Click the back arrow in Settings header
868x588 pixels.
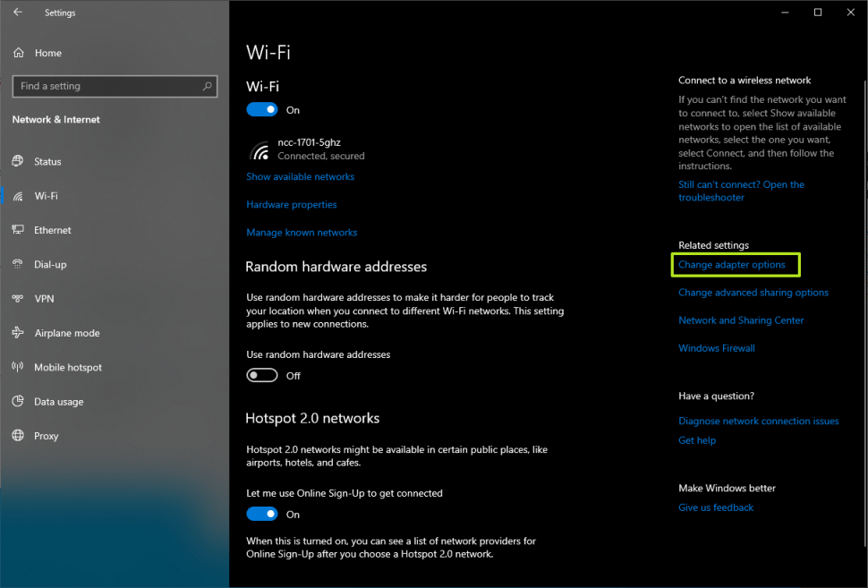click(x=18, y=13)
